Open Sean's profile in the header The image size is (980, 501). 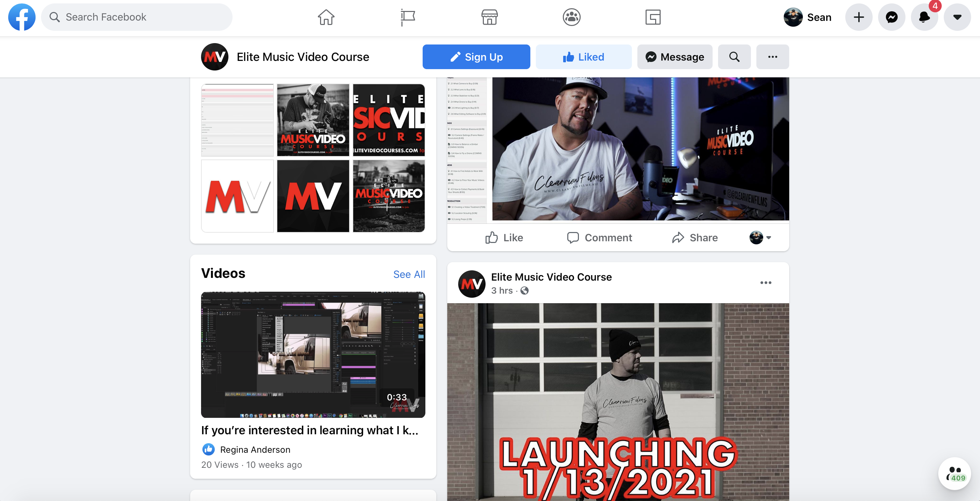[x=808, y=17]
